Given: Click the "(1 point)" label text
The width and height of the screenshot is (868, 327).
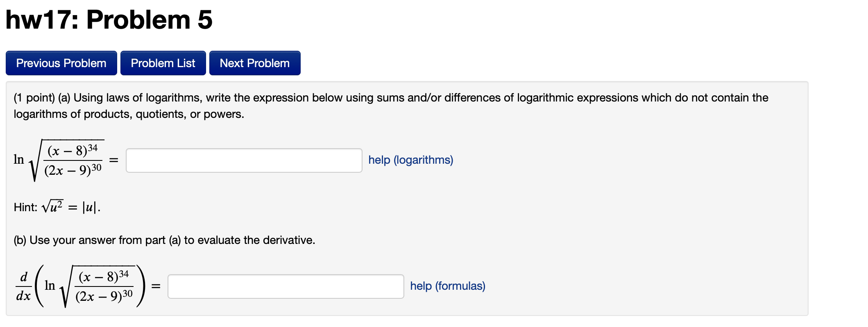Looking at the screenshot, I should tap(34, 97).
